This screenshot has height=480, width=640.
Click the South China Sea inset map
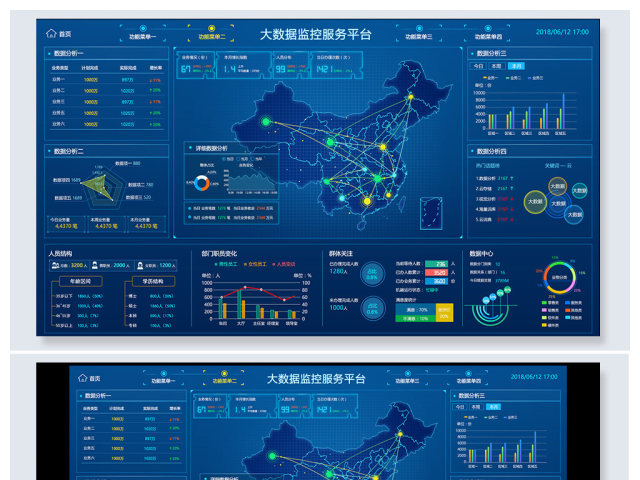tap(432, 212)
